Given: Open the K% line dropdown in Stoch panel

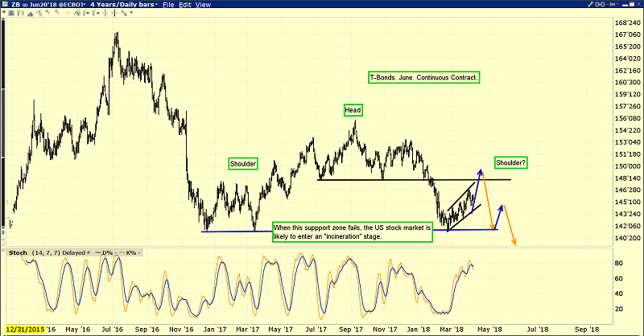Looking at the screenshot, I should 137,252.
